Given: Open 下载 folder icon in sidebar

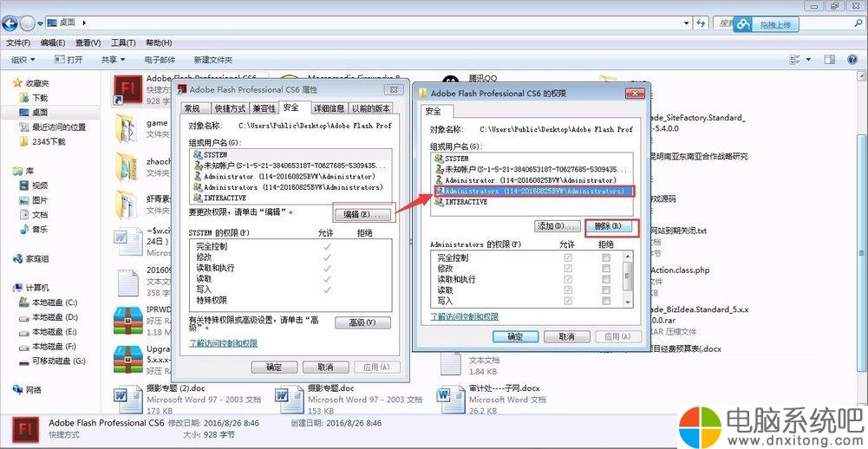Looking at the screenshot, I should (23, 97).
